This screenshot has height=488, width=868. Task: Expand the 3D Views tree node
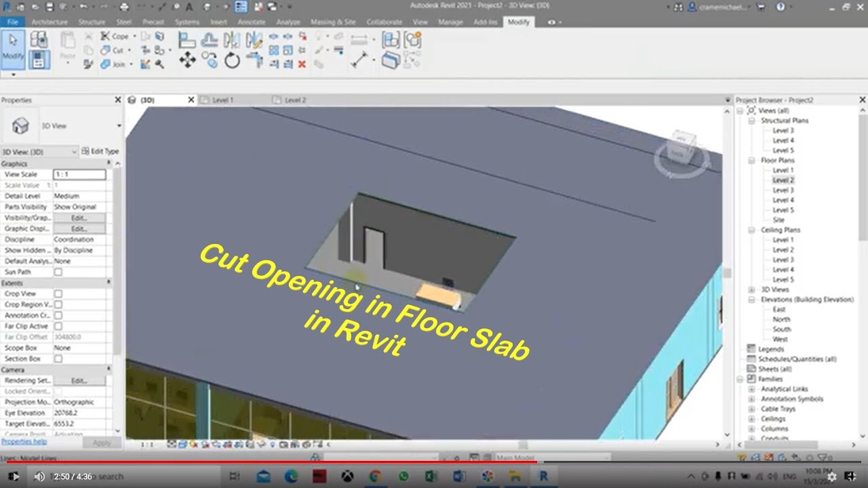[751, 289]
